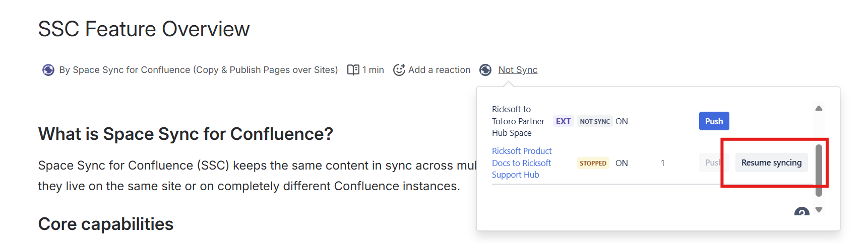This screenshot has height=243, width=868.
Task: Click the read time book icon
Action: 353,70
